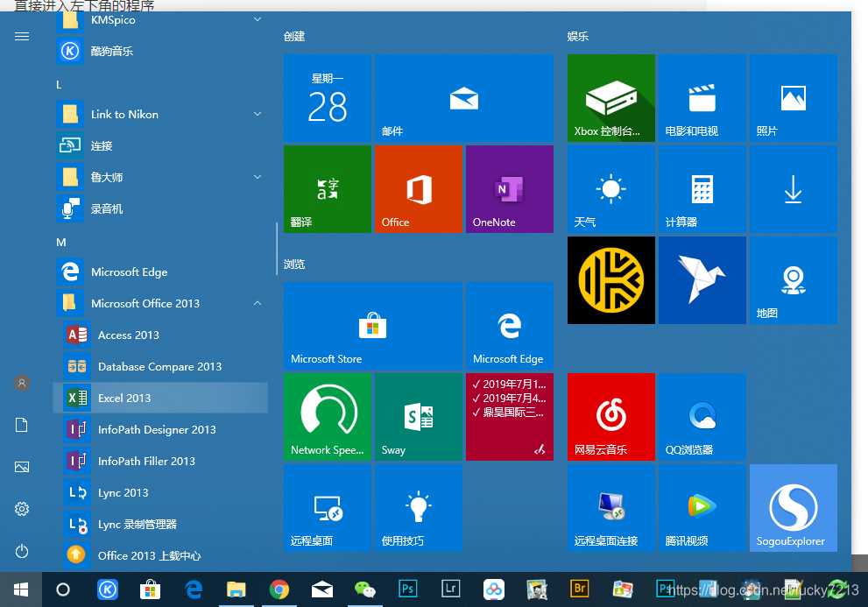Open the OneNote tile

coord(509,189)
